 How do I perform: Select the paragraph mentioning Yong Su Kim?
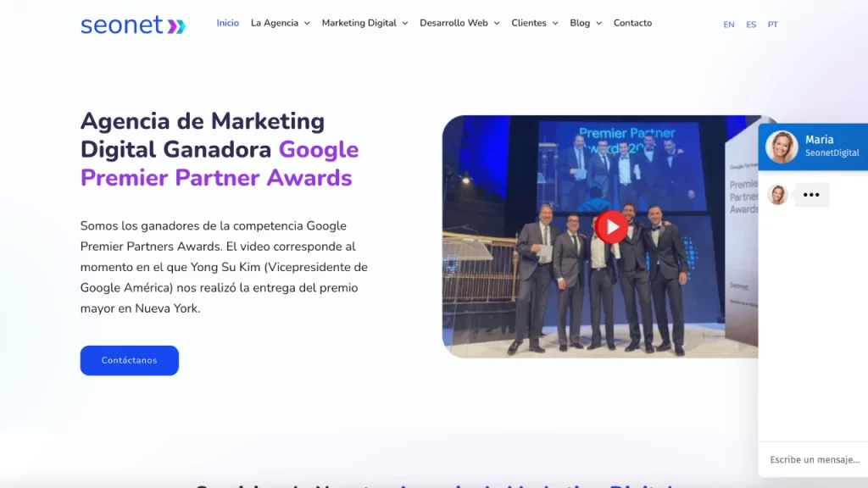(224, 267)
